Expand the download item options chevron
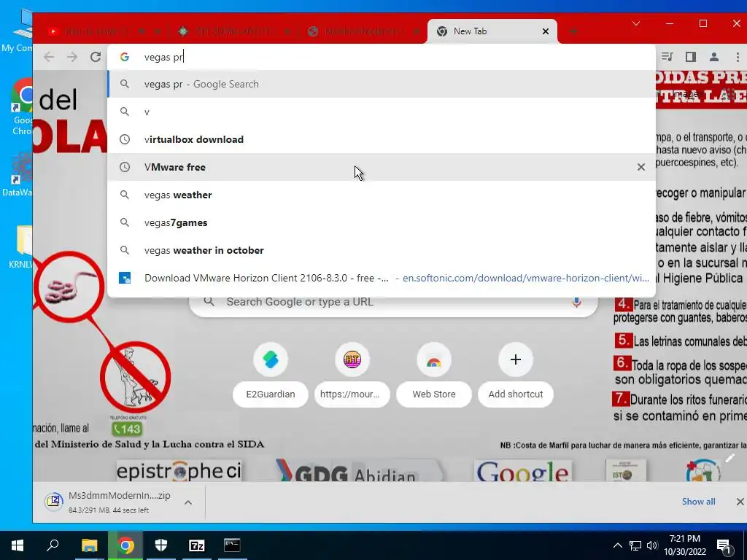The width and height of the screenshot is (747, 560). point(188,502)
